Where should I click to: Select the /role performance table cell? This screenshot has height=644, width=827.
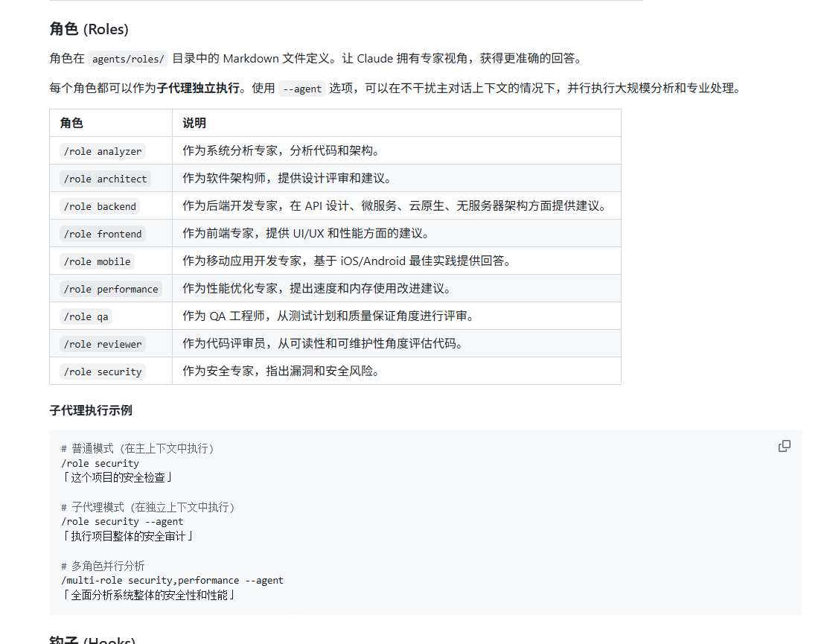point(111,289)
